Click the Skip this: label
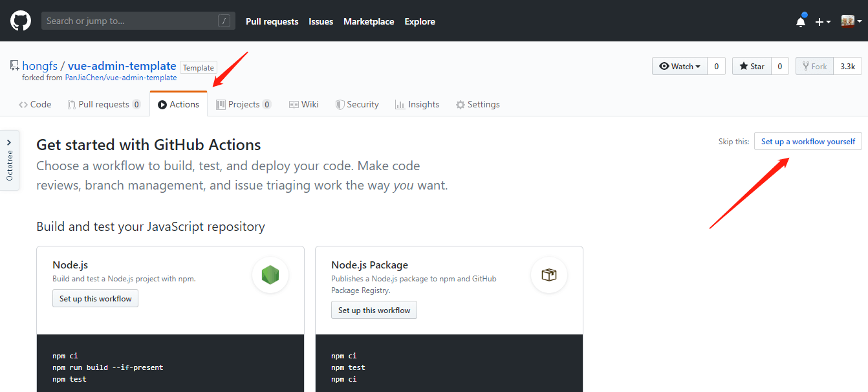The image size is (868, 392). click(733, 142)
